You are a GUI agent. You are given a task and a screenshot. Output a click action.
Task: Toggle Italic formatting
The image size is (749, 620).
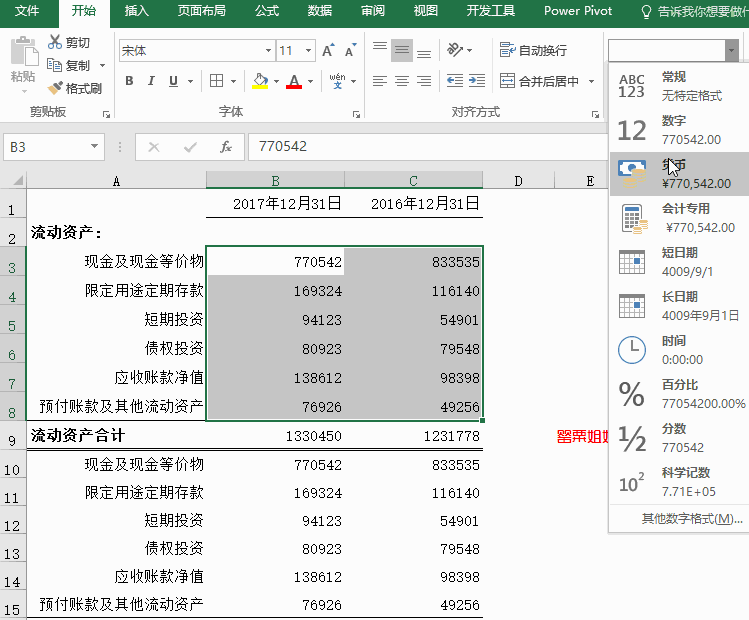(x=151, y=81)
